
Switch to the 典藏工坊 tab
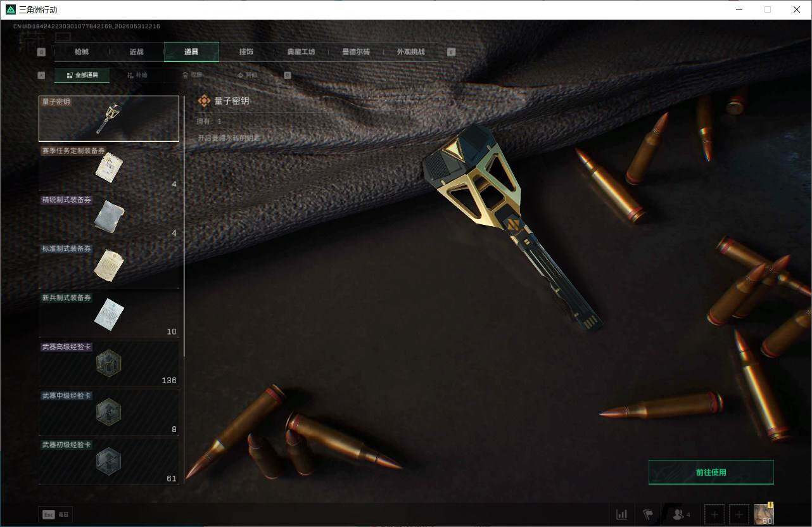(301, 52)
